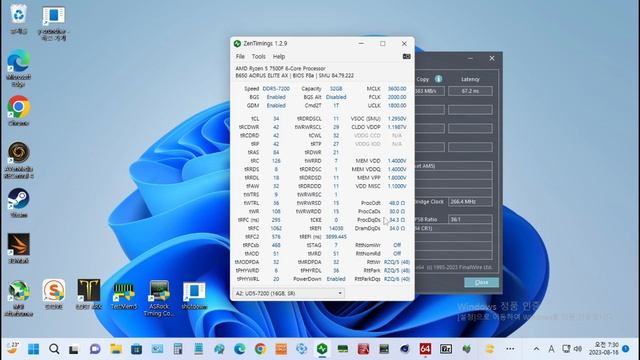Minimize the AIDA64 benchmark window behind
The height and width of the screenshot is (360, 640).
(x=470, y=58)
